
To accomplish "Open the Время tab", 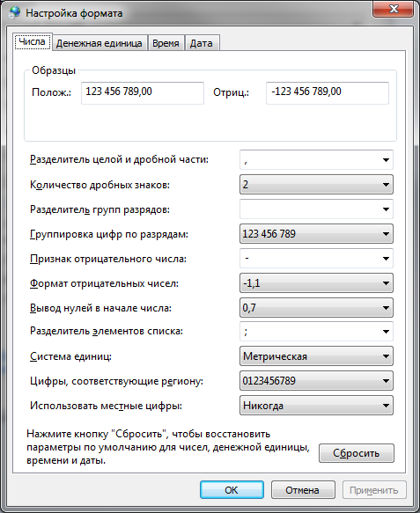I will (166, 43).
